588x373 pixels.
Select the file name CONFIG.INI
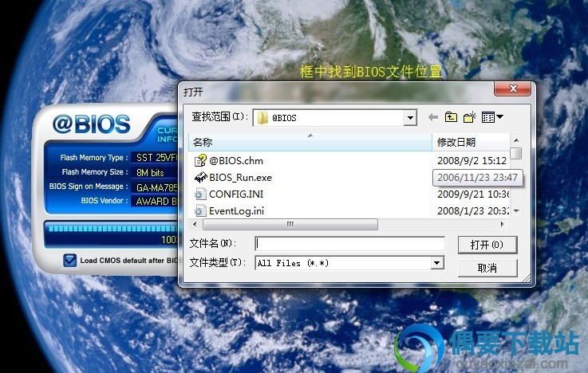(x=236, y=194)
